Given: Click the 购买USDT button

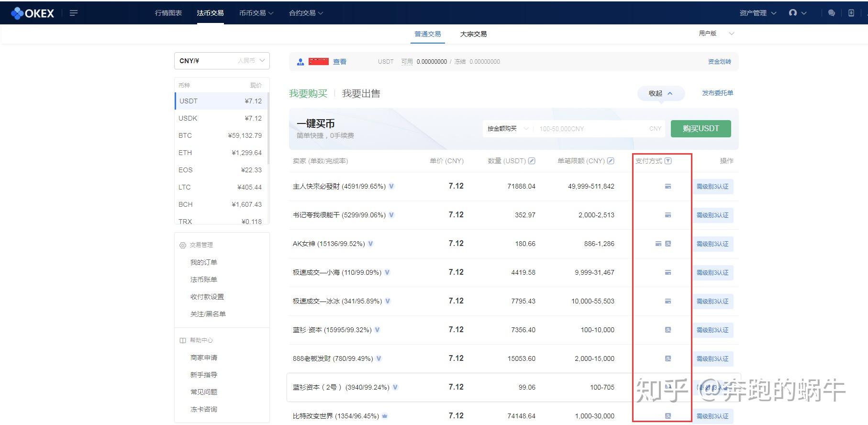Looking at the screenshot, I should pyautogui.click(x=701, y=129).
